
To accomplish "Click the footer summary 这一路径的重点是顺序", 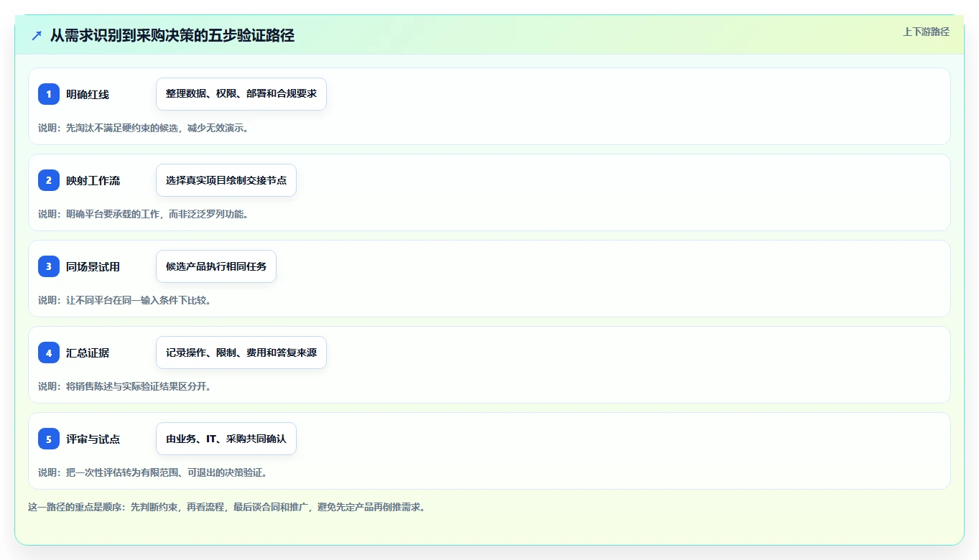I will 74,507.
